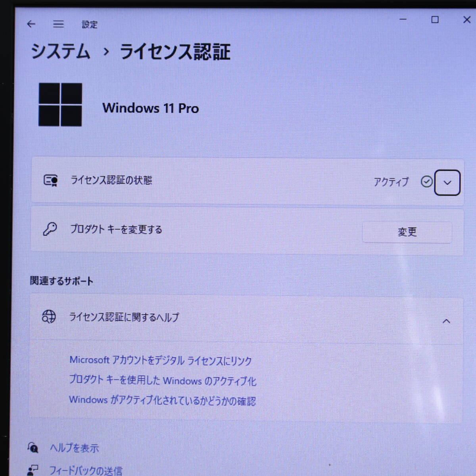The width and height of the screenshot is (476, 476).
Task: Click the Windows logo icon
Action: point(60,105)
